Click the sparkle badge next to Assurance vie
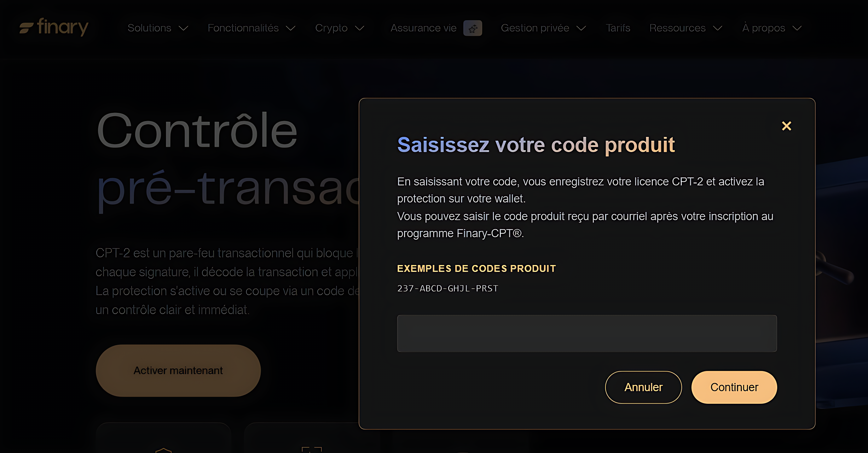The width and height of the screenshot is (868, 453). 473,28
